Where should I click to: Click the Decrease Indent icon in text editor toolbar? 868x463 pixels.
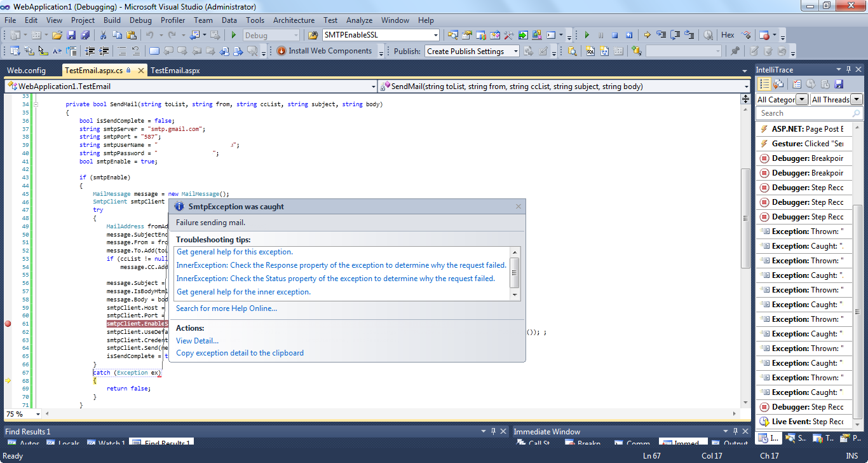[x=90, y=51]
